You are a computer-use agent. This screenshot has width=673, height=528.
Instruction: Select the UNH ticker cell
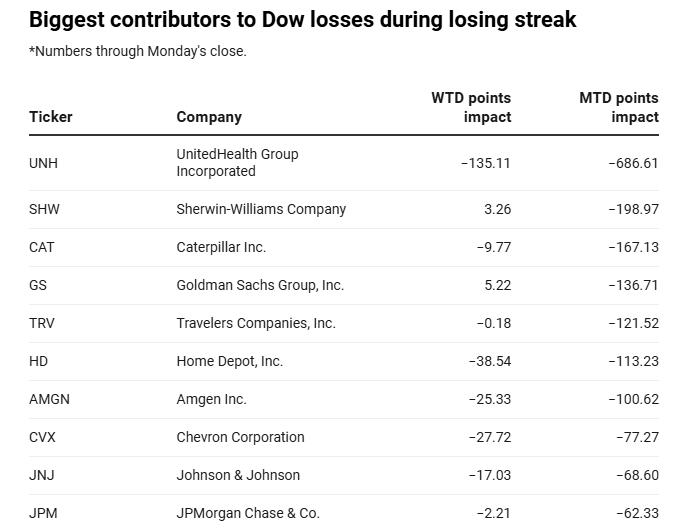click(x=44, y=163)
